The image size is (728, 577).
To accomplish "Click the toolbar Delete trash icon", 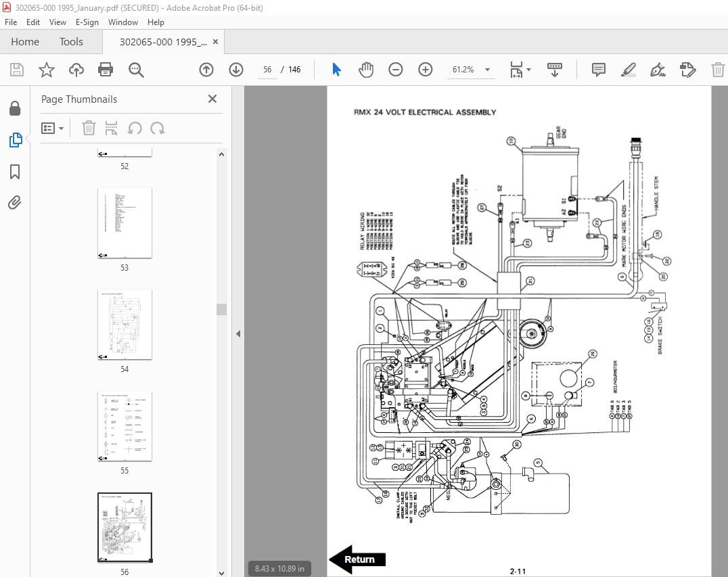I will (718, 70).
